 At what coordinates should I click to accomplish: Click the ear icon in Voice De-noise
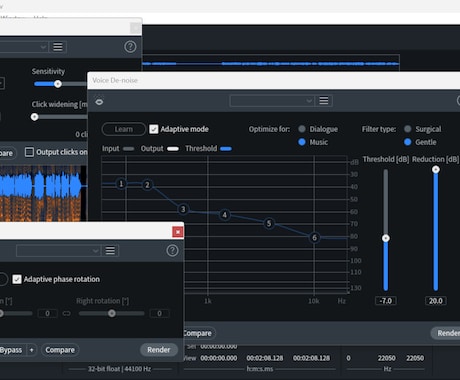tap(99, 102)
